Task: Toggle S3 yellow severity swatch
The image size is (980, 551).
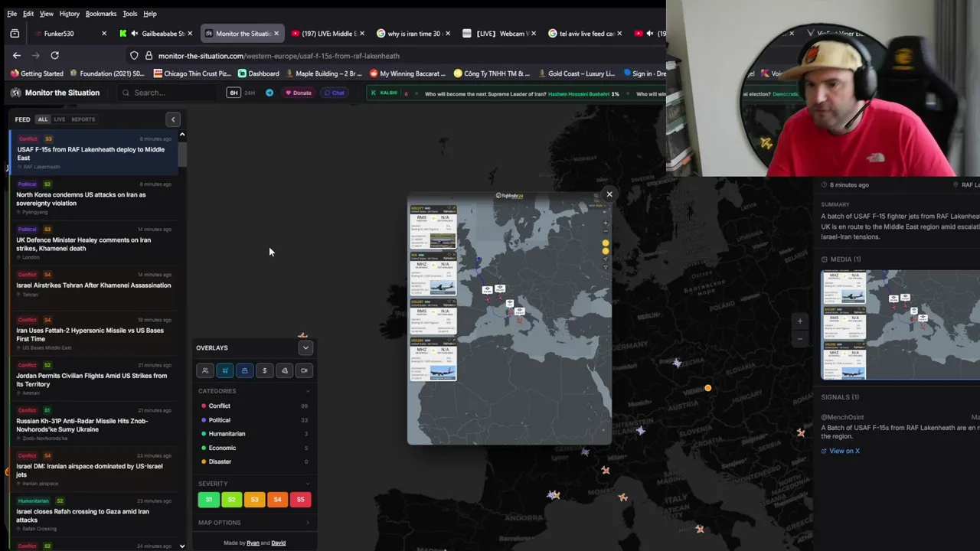Action: 254,500
